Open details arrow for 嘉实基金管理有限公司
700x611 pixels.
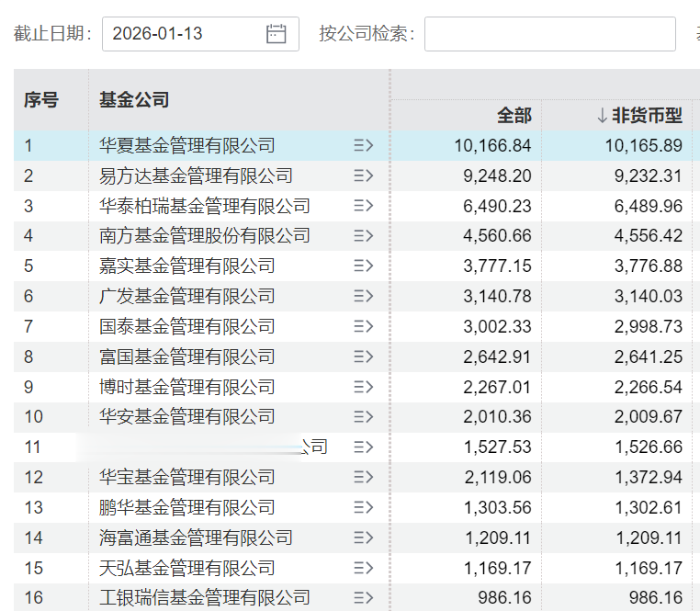(364, 266)
